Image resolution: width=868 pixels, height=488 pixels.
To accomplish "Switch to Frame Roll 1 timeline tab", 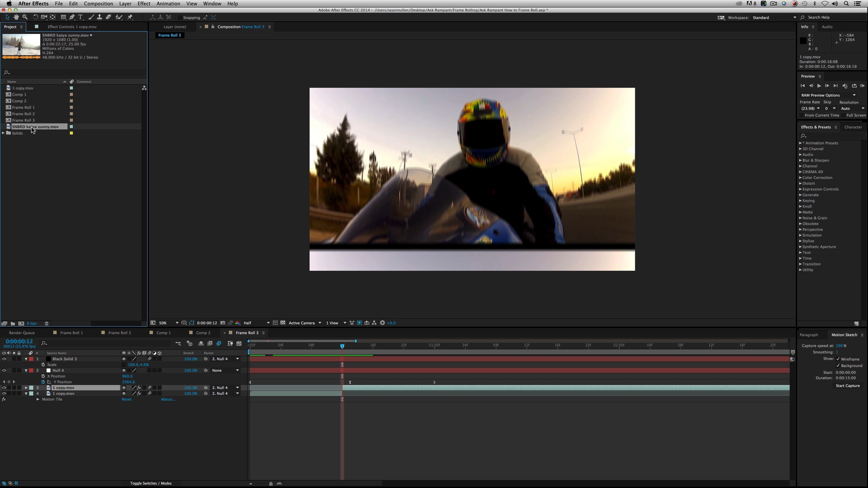I will tap(71, 333).
